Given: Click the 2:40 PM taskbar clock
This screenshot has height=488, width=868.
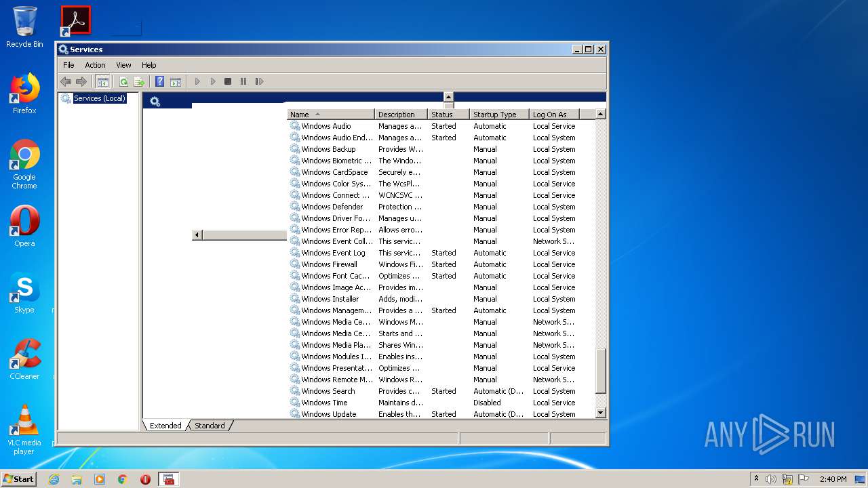Looking at the screenshot, I should click(x=833, y=479).
